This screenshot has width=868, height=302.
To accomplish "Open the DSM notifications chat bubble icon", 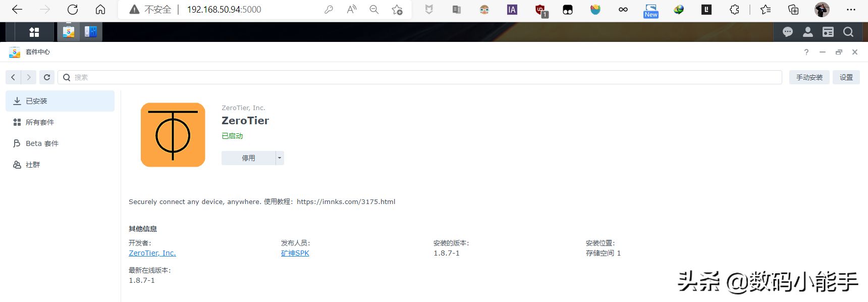I will pyautogui.click(x=787, y=32).
